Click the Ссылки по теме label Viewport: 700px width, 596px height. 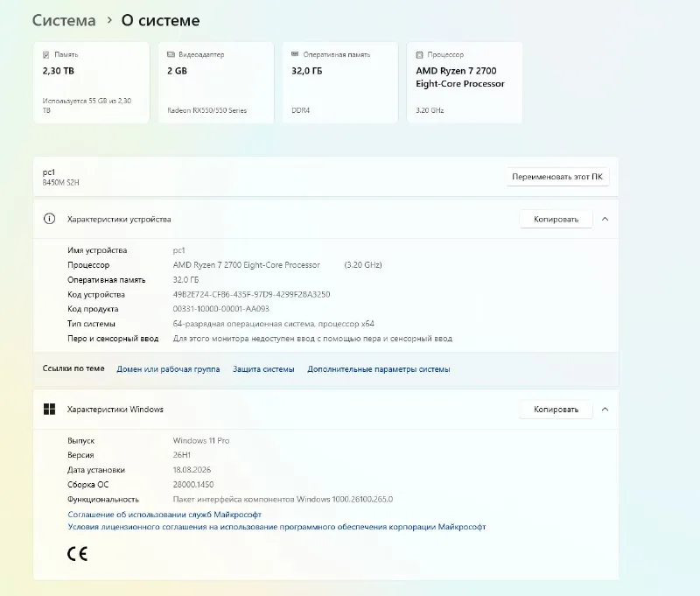click(73, 368)
